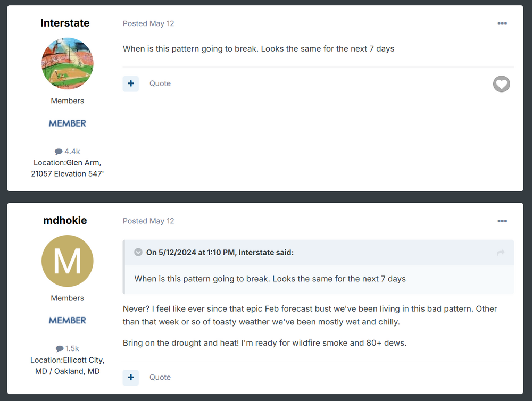Quote Interstate's post
532x401 pixels.
coord(160,83)
